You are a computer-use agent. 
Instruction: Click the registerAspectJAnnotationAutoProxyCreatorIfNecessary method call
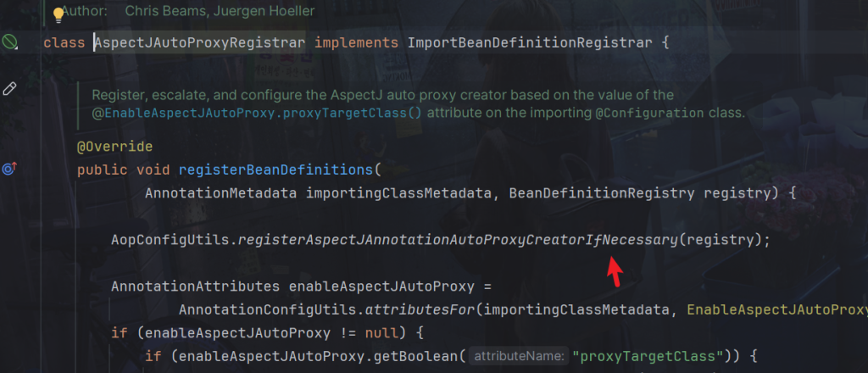click(458, 240)
